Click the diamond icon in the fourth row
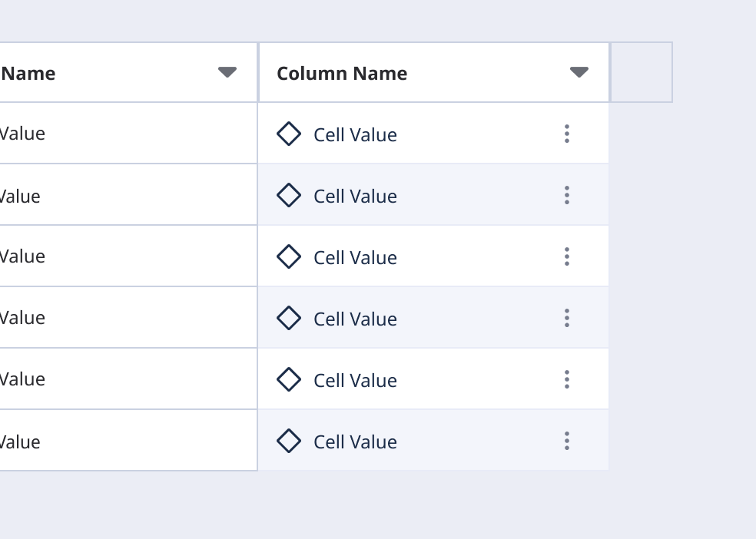This screenshot has width=756, height=539. point(288,318)
